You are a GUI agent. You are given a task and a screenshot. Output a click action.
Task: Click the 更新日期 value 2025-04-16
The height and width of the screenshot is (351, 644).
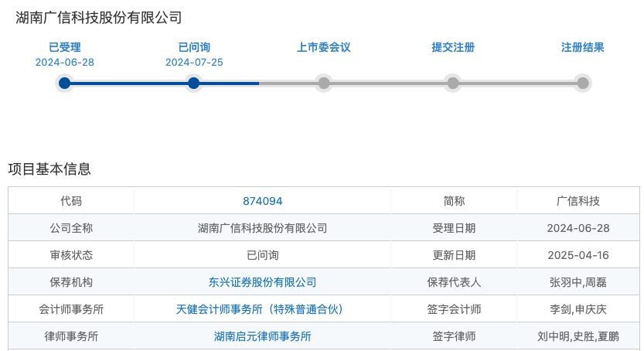coord(578,255)
